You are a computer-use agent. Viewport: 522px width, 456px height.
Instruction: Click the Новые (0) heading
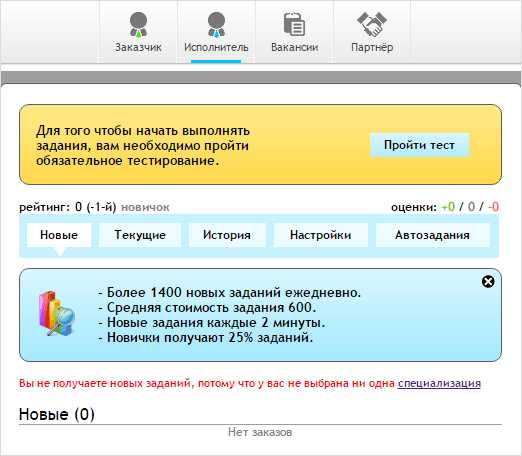click(57, 414)
